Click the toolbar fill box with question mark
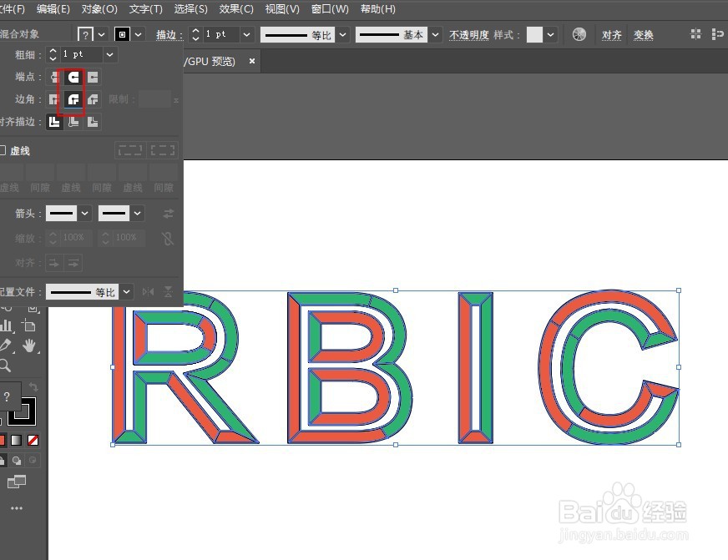728x560 pixels. (8, 396)
